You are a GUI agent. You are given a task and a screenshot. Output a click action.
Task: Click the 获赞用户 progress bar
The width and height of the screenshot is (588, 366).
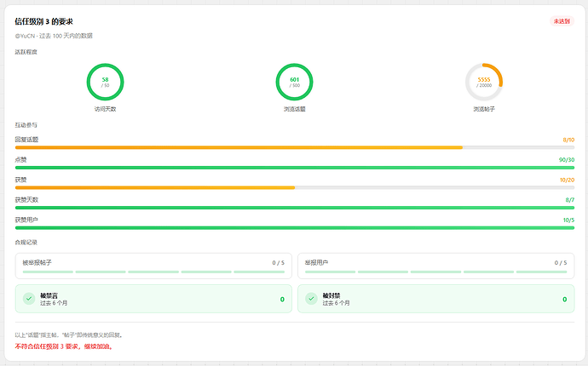tap(294, 228)
